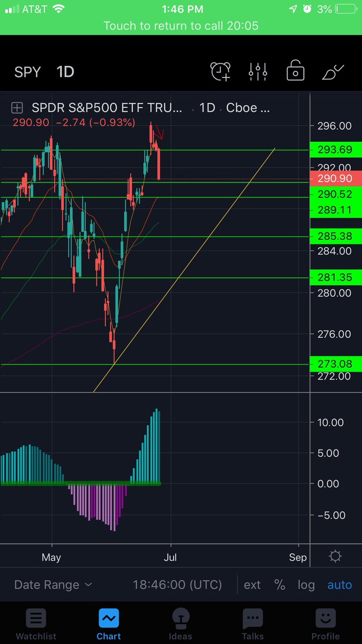Image resolution: width=362 pixels, height=644 pixels.
Task: Toggle the percent scale option
Action: [x=279, y=585]
